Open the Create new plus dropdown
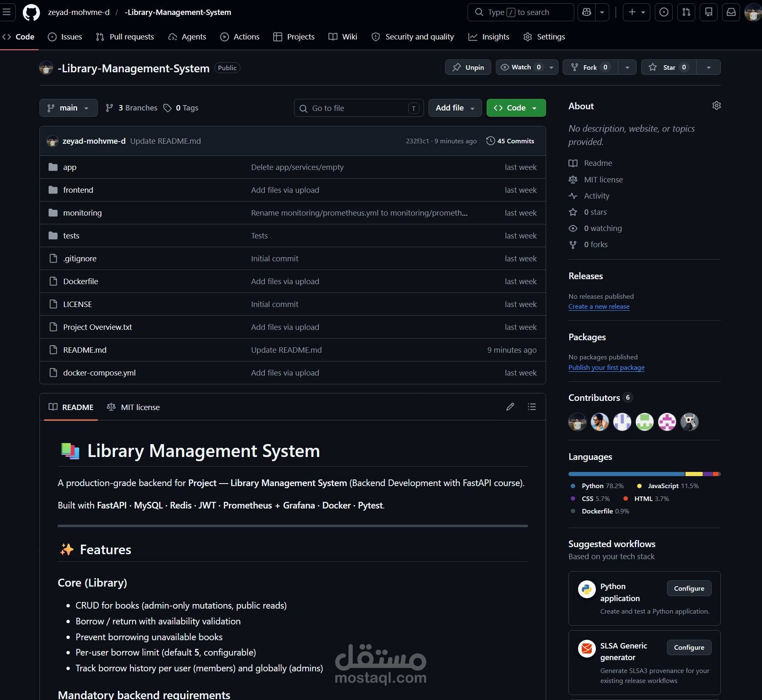Screen dimensions: 762x700 [x=637, y=12]
